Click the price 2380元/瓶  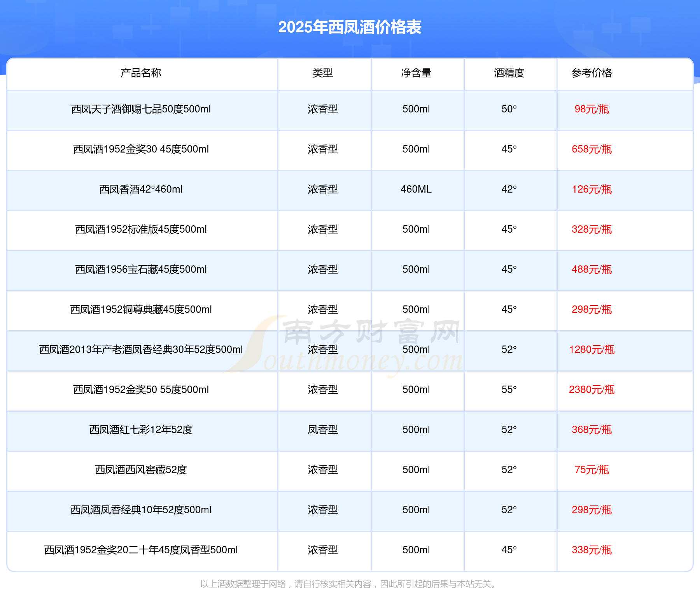[x=591, y=390]
